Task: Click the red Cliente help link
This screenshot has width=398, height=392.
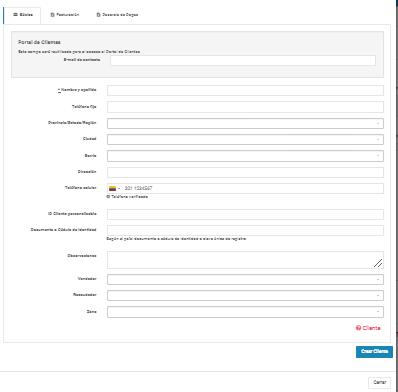Action: pyautogui.click(x=368, y=328)
